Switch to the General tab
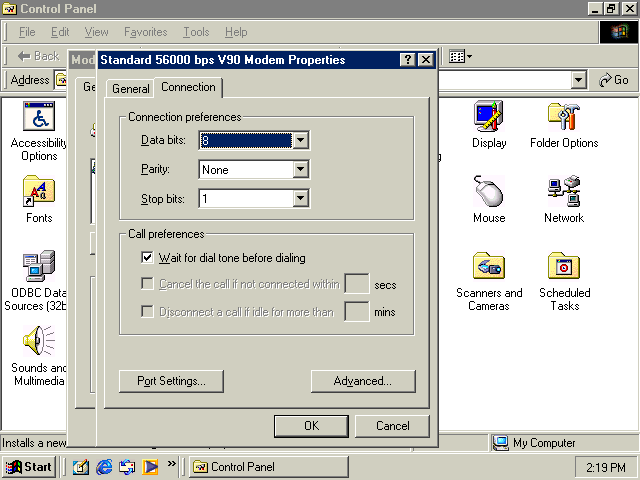 click(131, 89)
